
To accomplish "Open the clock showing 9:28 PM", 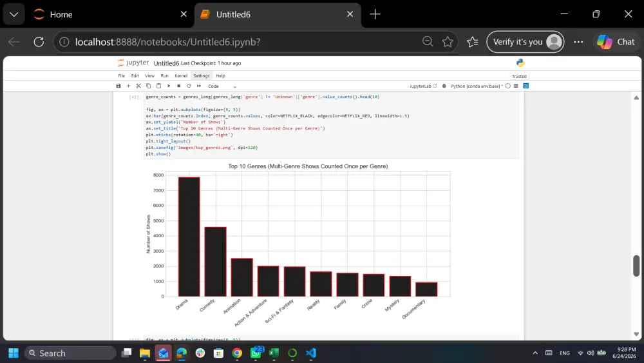I will point(624,353).
